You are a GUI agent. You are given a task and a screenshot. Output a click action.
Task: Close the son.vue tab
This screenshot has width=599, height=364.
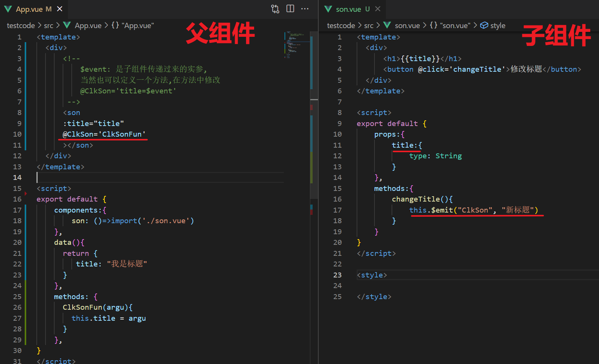point(378,9)
